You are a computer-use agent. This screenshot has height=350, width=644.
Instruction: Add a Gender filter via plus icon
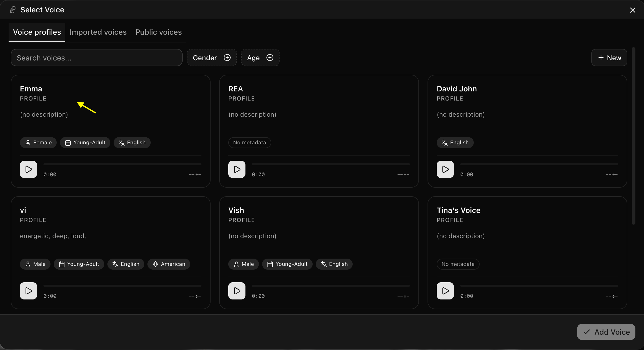(227, 58)
